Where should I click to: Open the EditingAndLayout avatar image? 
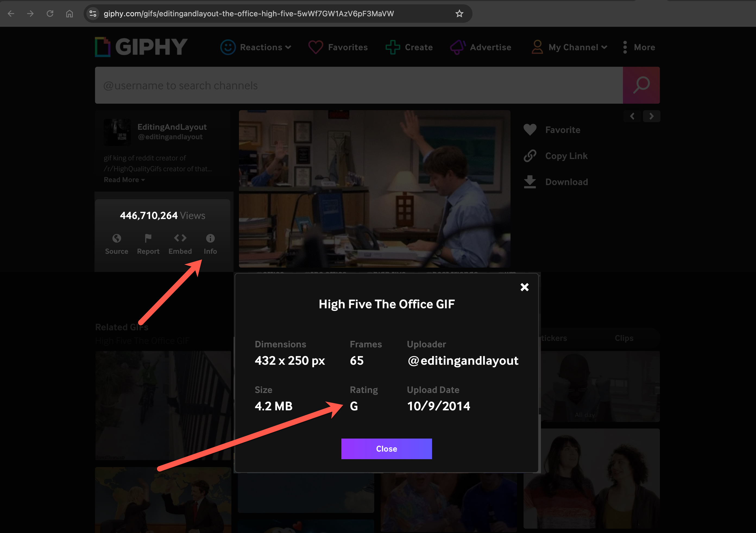click(117, 132)
